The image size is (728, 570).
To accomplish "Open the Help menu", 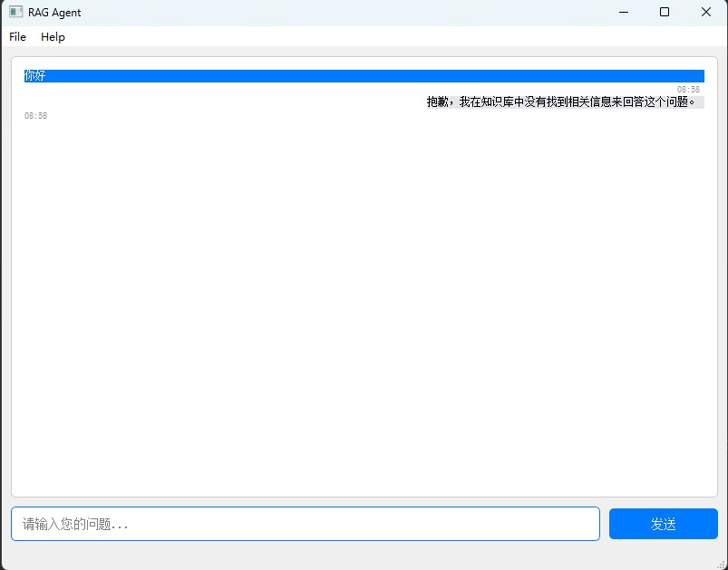I will 53,36.
